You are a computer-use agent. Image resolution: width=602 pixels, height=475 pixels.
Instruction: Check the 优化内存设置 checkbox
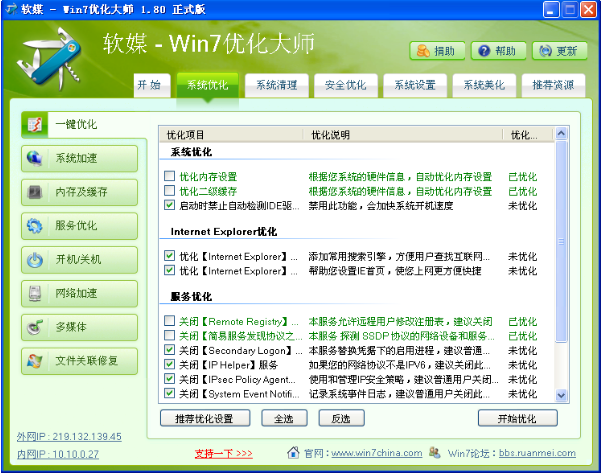point(169,176)
